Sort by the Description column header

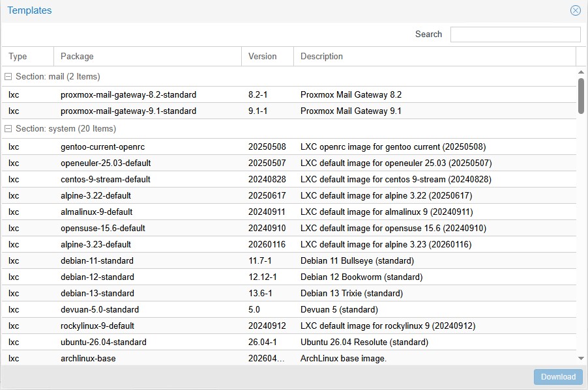pyautogui.click(x=435, y=57)
